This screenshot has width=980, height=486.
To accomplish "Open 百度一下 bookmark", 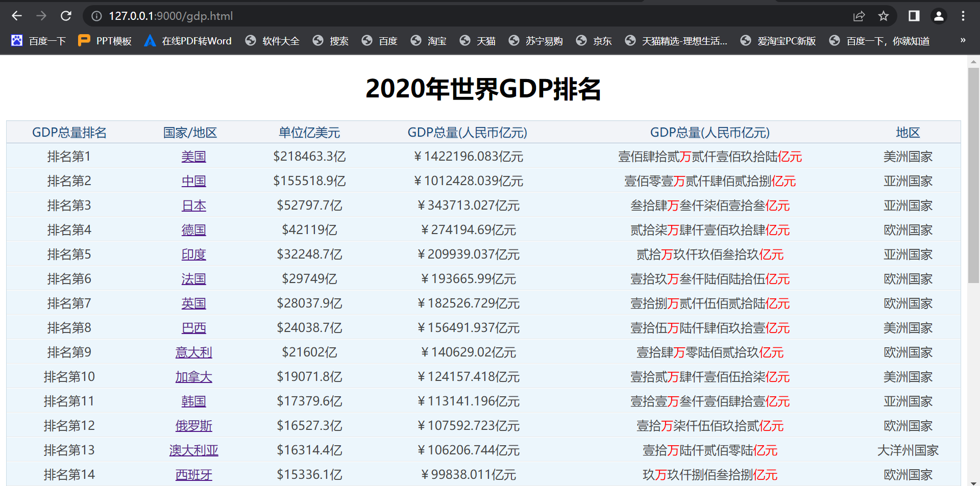I will pos(39,41).
